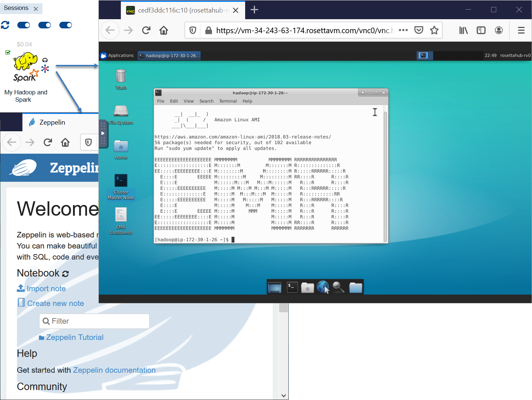Click the rosettavm.com URL address field
Viewport: 532px width, 400px height.
click(305, 30)
